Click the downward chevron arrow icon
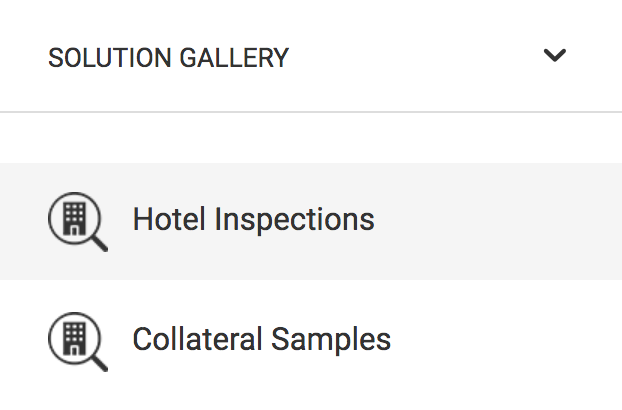Viewport: 622px width, 410px height. (x=555, y=55)
